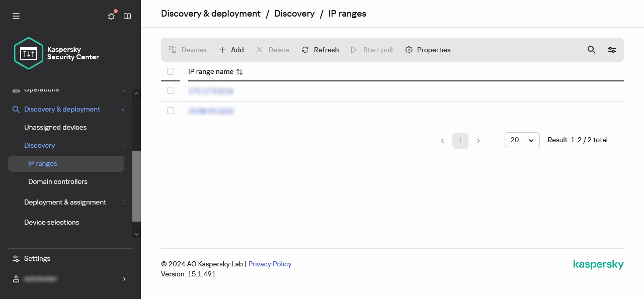This screenshot has height=299, width=644.
Task: Click Version: 15.1.491 text
Action: pyautogui.click(x=188, y=274)
